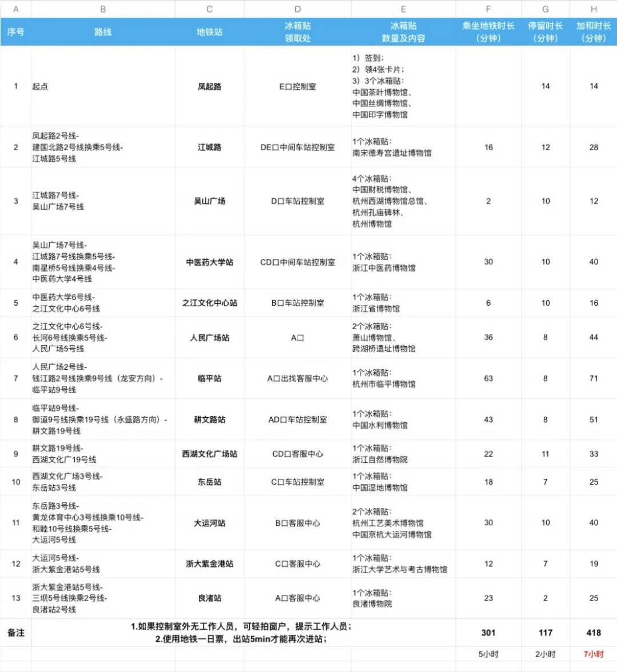Click the 停留时长 header cell

tap(546, 32)
